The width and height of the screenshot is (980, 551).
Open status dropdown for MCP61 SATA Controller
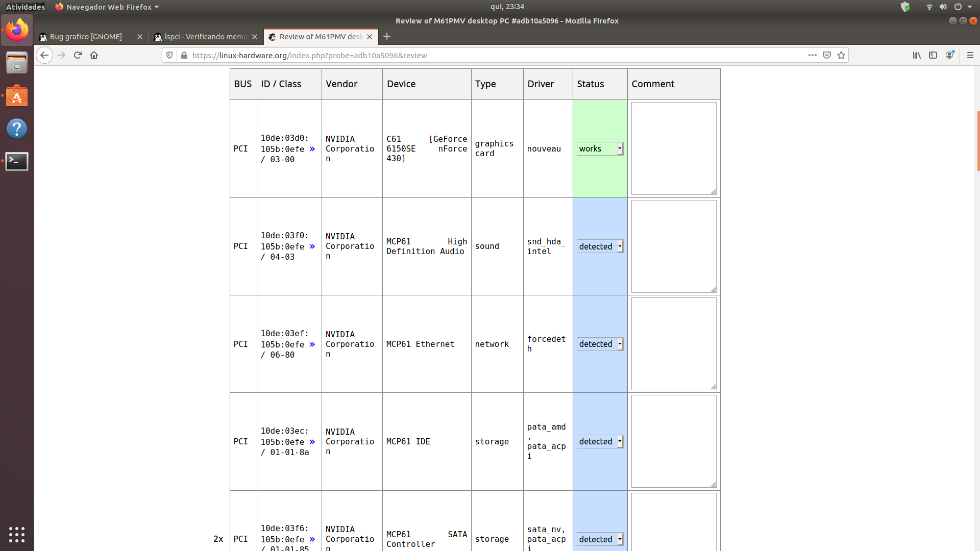[600, 539]
